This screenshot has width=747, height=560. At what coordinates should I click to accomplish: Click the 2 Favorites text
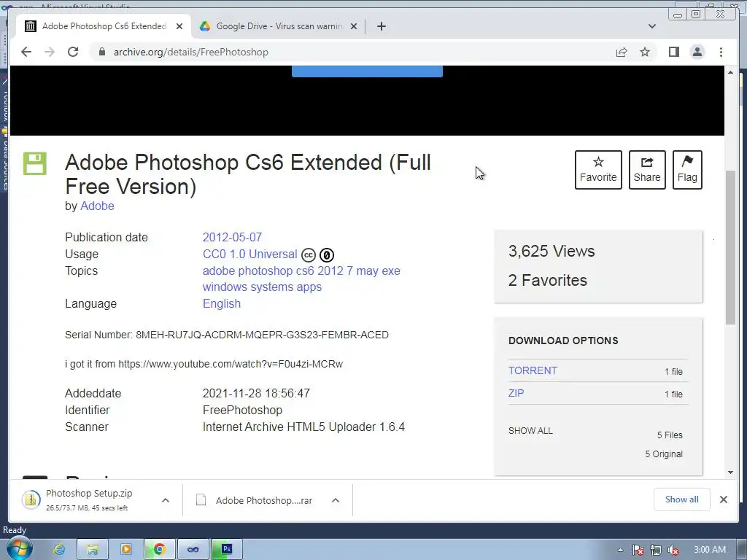point(547,281)
